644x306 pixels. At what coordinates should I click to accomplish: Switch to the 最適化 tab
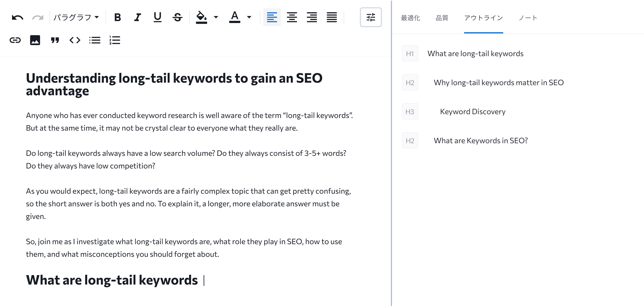pyautogui.click(x=410, y=18)
